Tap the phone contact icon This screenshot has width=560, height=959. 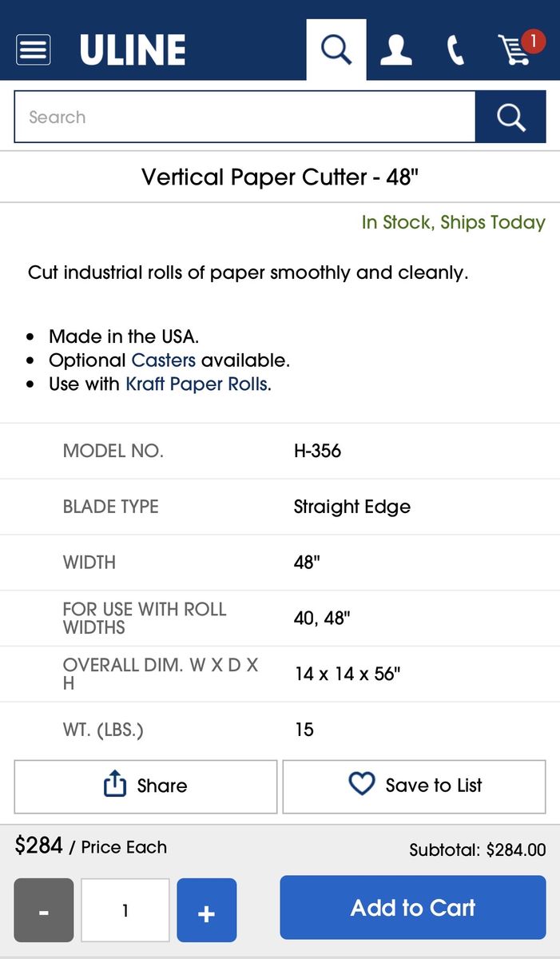click(455, 50)
